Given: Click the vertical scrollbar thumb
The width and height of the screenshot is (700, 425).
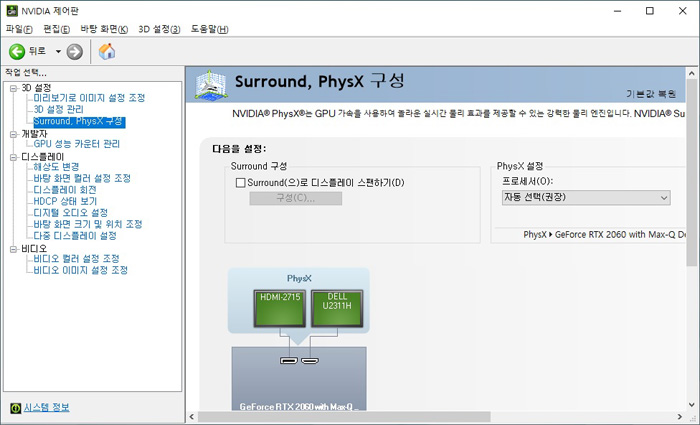Looking at the screenshot, I should [x=692, y=173].
